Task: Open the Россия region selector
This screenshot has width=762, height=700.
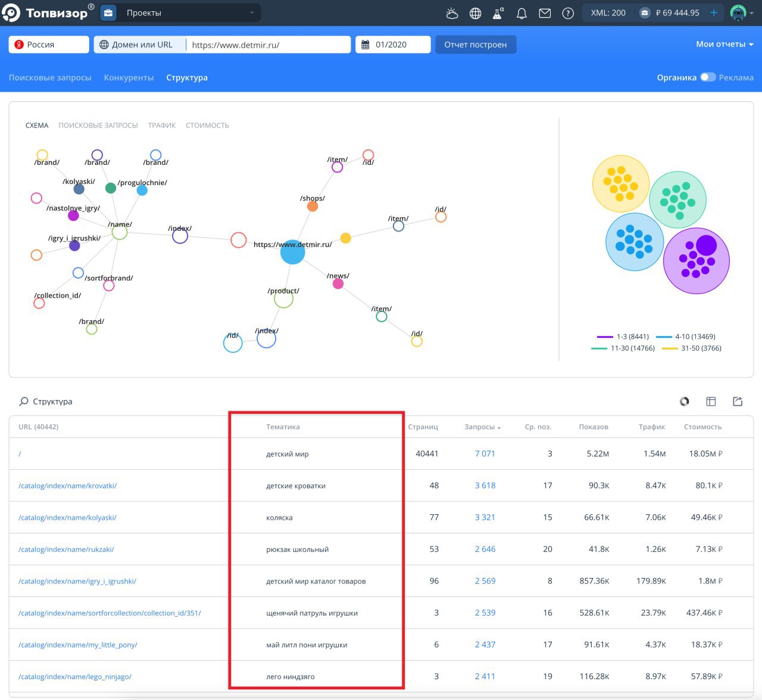Action: (49, 45)
